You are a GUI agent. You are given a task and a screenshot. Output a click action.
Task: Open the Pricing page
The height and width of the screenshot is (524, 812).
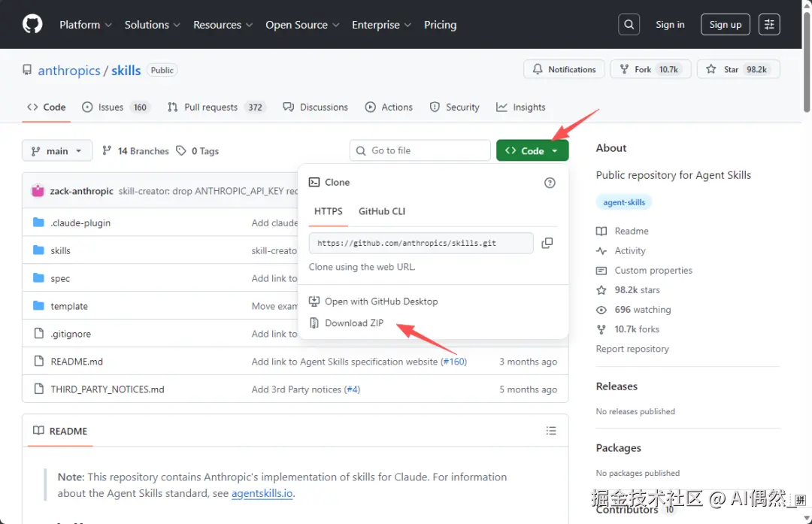tap(440, 25)
